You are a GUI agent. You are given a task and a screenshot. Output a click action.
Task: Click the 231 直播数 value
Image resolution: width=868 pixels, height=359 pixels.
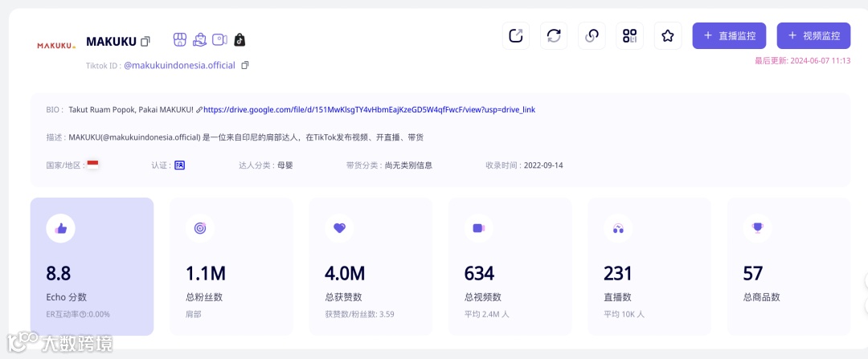pos(617,273)
